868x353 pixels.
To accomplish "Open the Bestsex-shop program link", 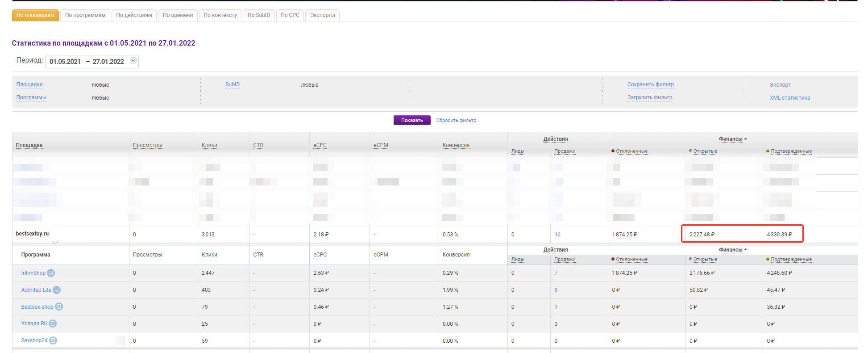I will pos(37,307).
